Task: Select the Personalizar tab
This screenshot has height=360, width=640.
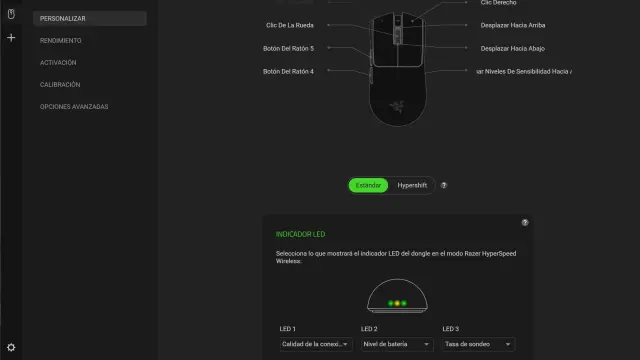Action: pyautogui.click(x=90, y=18)
